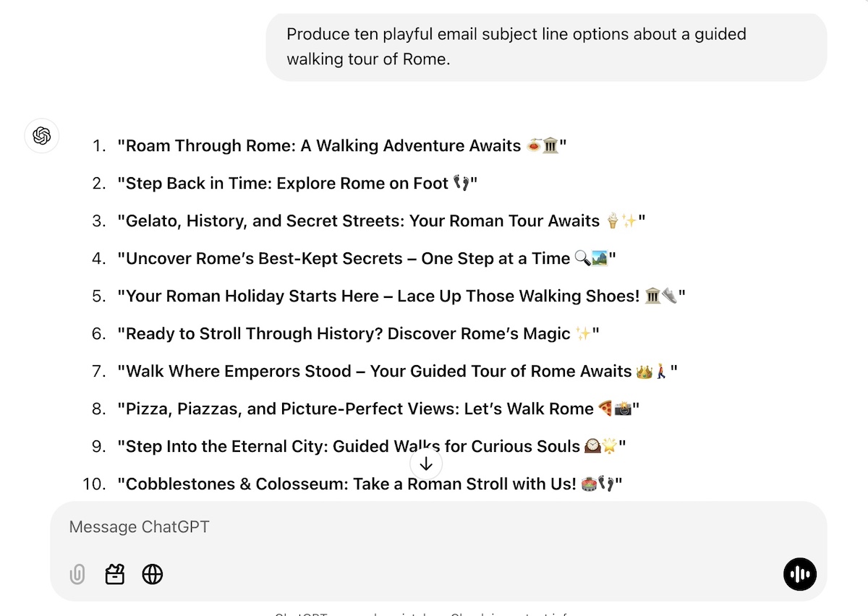This screenshot has width=868, height=616.
Task: Click the "Step Into the Eternal City" line
Action: 371,447
